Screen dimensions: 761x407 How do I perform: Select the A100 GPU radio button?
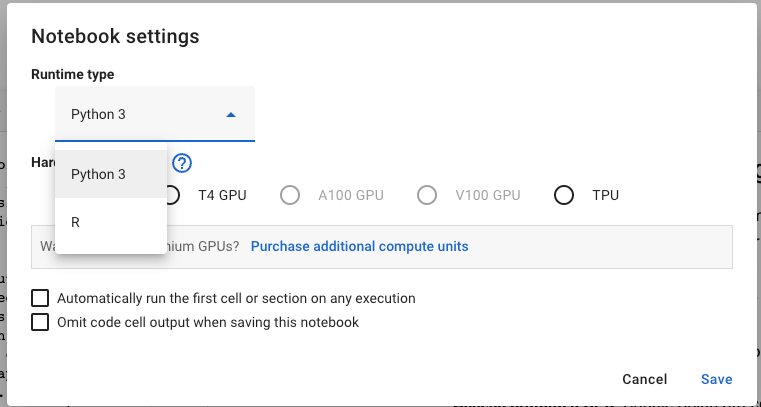(x=290, y=195)
